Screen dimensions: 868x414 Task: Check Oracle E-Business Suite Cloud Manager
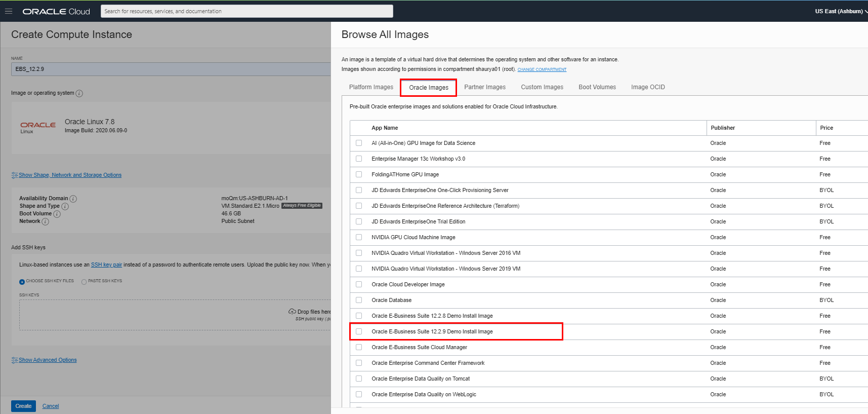[359, 347]
